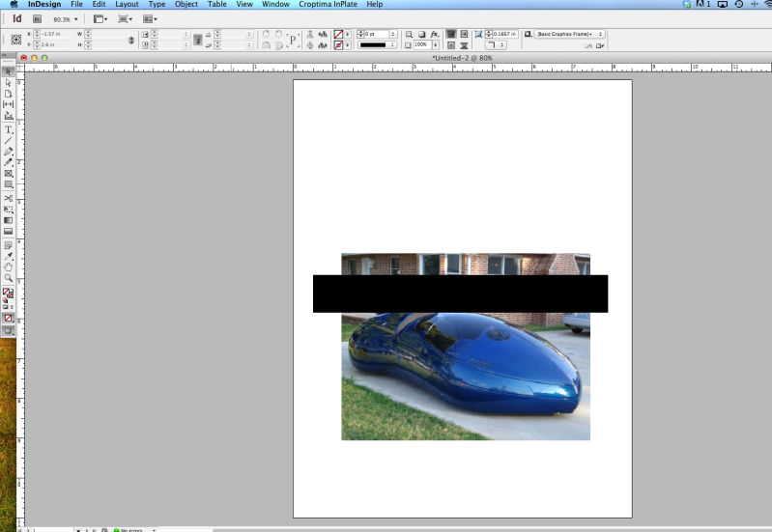Select the Type tool

point(8,130)
